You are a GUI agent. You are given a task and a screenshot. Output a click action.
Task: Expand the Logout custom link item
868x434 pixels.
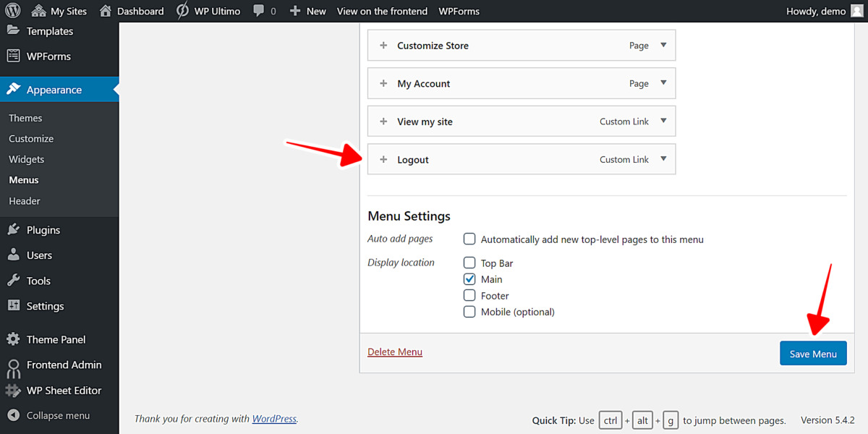click(663, 159)
